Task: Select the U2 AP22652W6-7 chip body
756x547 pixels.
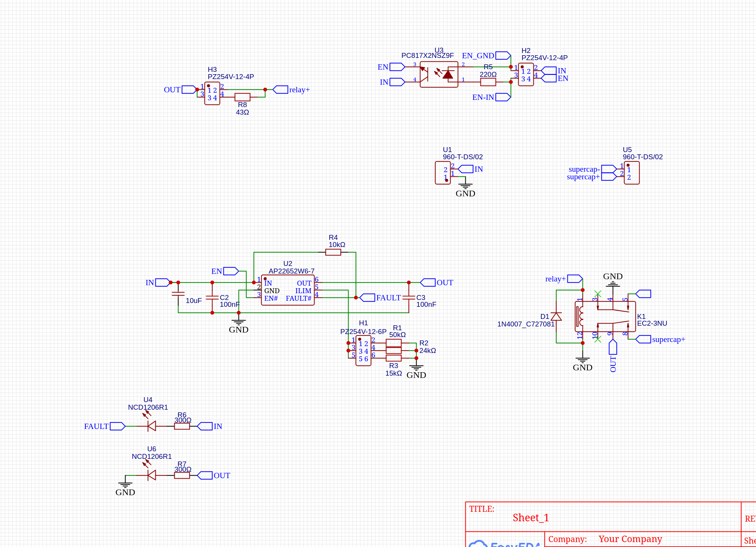Action: pyautogui.click(x=288, y=290)
